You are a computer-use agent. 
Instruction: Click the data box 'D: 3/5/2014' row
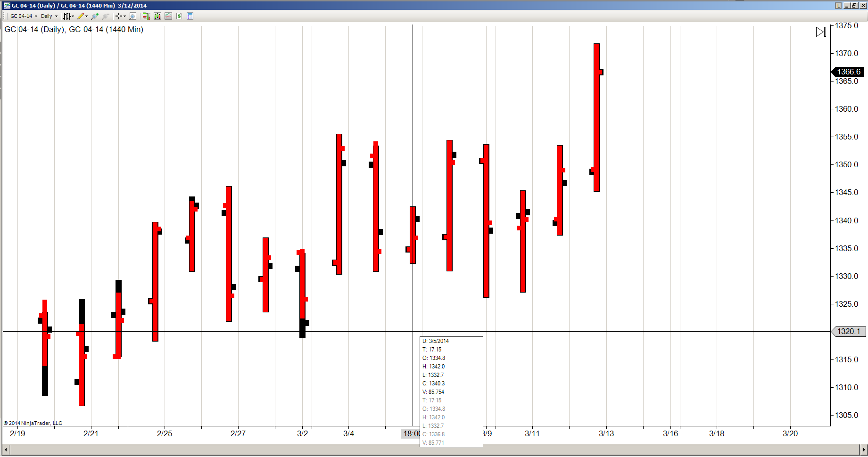click(x=436, y=341)
